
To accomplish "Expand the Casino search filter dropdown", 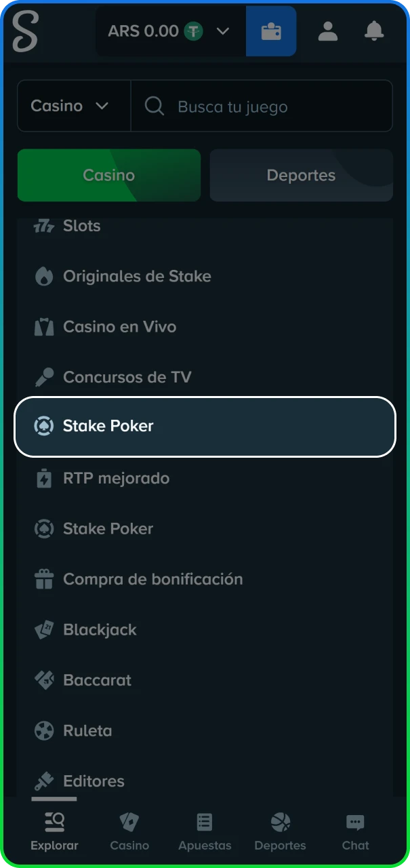I will (x=74, y=106).
